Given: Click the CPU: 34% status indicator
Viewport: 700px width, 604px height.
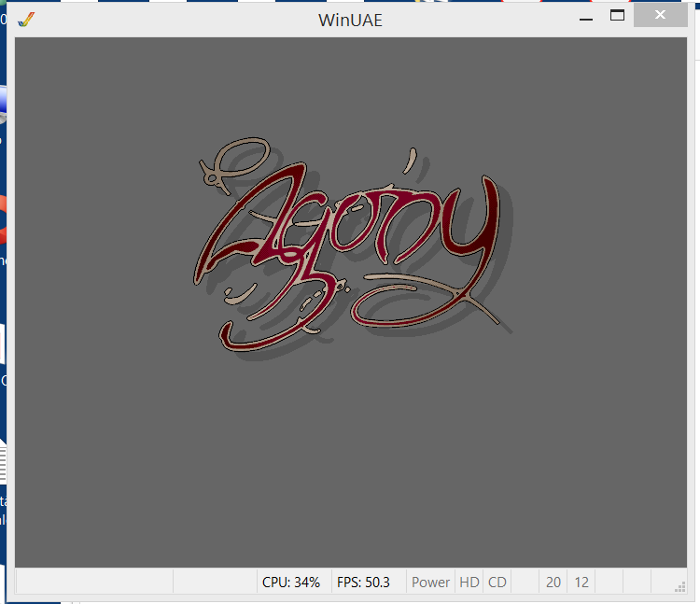Looking at the screenshot, I should pyautogui.click(x=294, y=582).
